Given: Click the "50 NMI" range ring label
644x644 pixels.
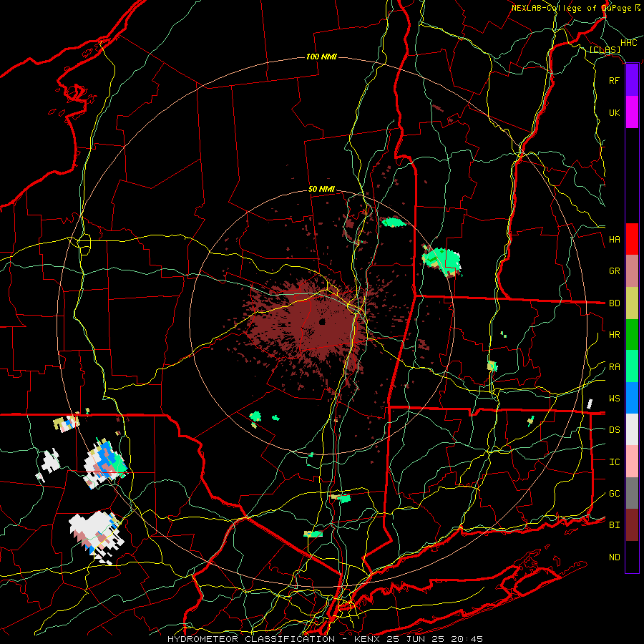Looking at the screenshot, I should [321, 190].
